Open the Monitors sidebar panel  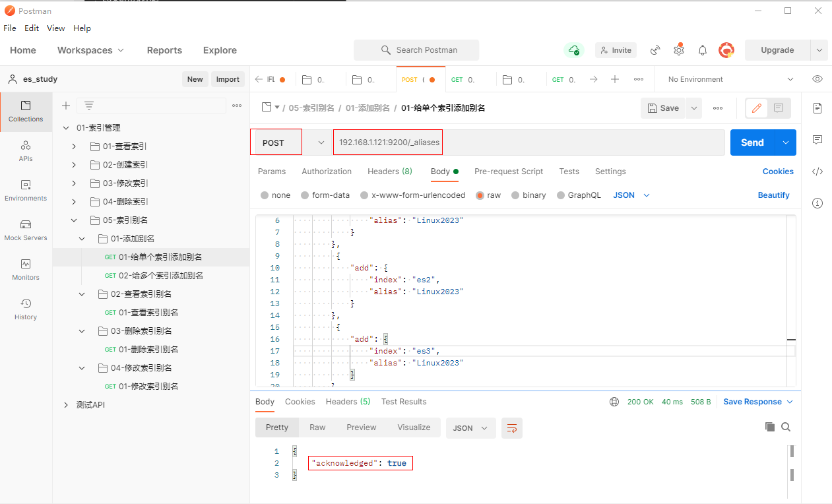point(26,265)
